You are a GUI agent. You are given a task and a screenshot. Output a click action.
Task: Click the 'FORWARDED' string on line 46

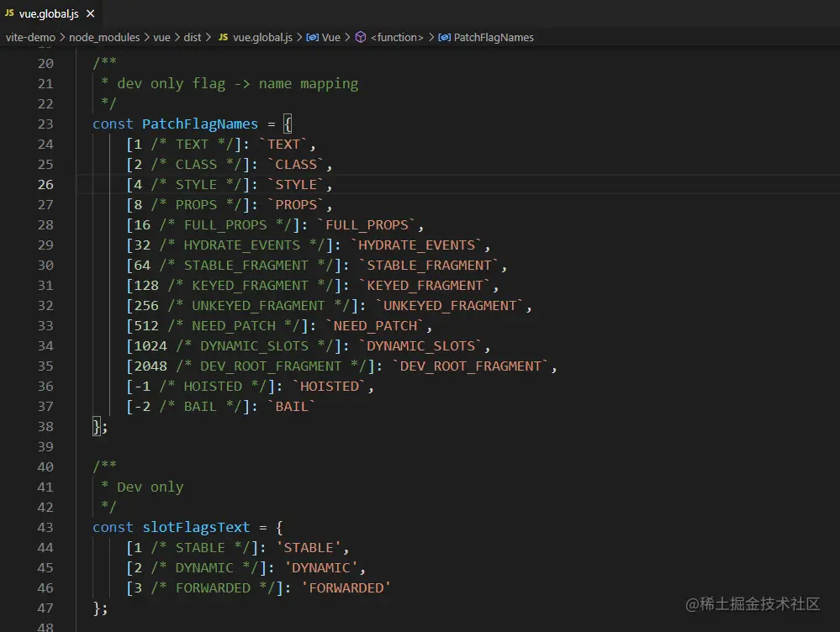[x=346, y=588]
